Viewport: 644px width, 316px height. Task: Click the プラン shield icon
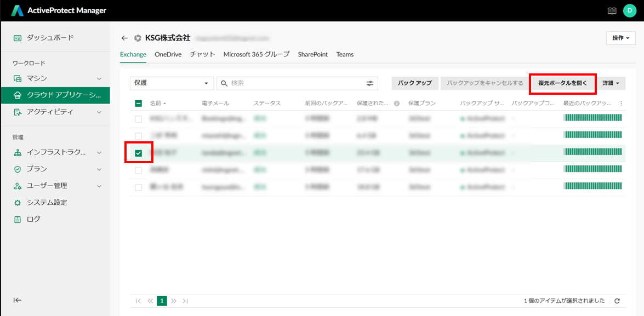tap(17, 169)
